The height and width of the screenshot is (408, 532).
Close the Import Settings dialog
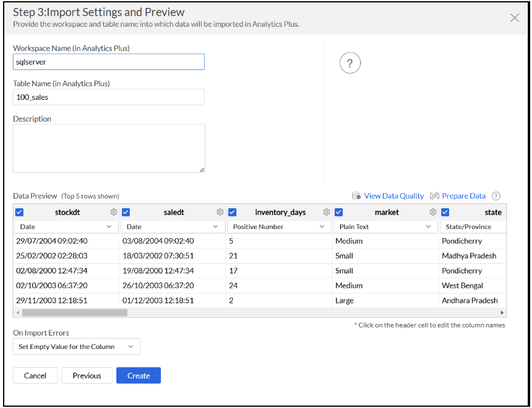(514, 18)
